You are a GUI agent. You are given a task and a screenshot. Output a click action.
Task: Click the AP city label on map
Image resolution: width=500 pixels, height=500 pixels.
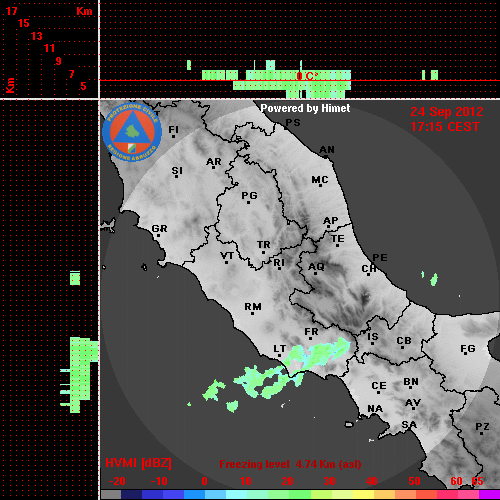point(331,221)
